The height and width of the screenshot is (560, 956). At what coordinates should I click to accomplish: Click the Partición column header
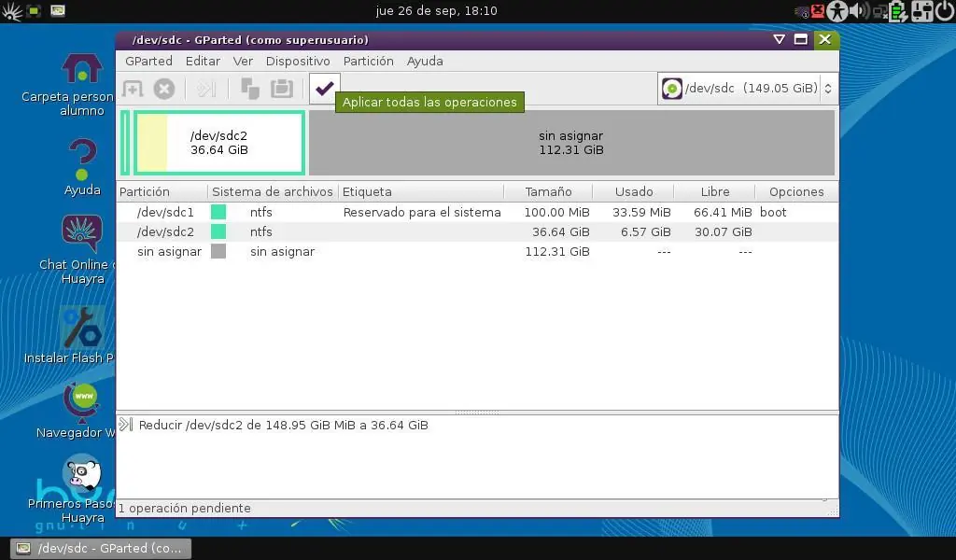(162, 192)
